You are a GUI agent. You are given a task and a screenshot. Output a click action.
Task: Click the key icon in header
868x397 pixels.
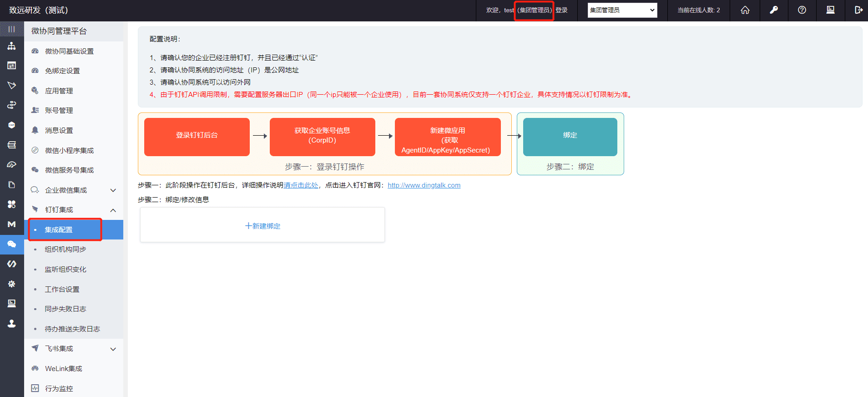tap(774, 10)
